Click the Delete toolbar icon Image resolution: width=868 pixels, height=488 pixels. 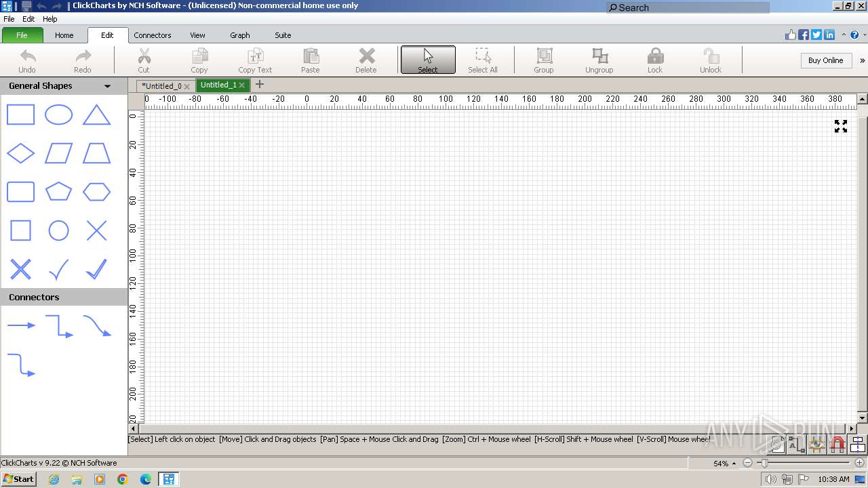pyautogui.click(x=366, y=60)
